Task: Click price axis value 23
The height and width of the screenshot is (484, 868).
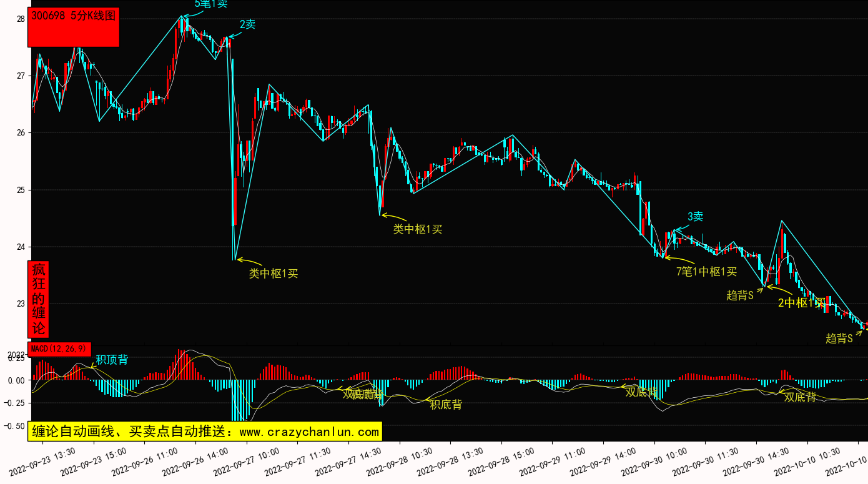Action: coord(21,304)
